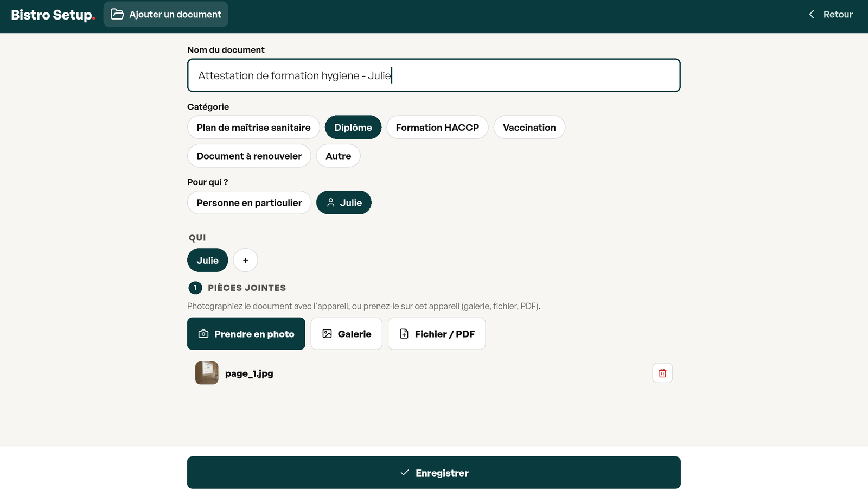This screenshot has height=495, width=868.
Task: Click the Ajouter un document header tab
Action: tap(165, 15)
